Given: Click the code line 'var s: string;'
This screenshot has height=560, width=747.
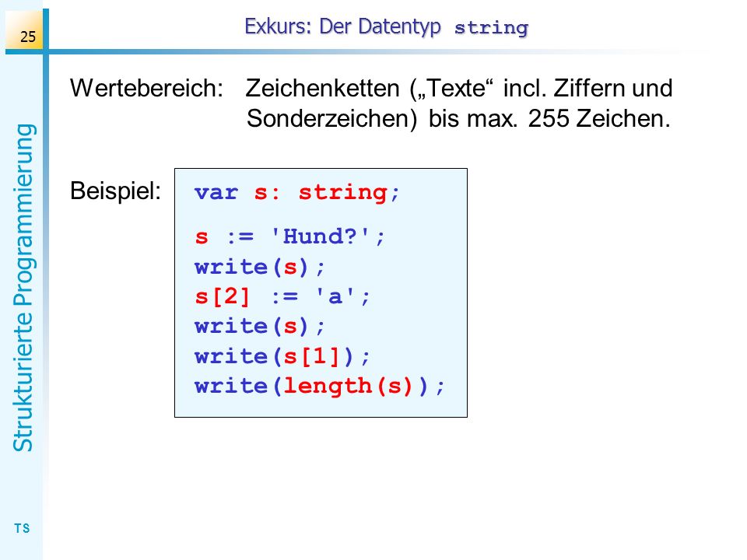Looking at the screenshot, I should point(296,193).
